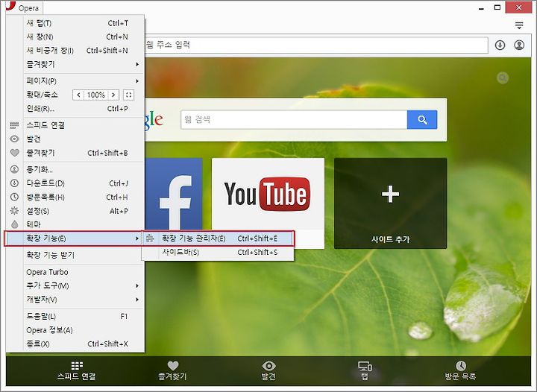Screen dimensions: 537x392
Task: Toggle fullscreen button next to zoom control
Action: pos(129,95)
